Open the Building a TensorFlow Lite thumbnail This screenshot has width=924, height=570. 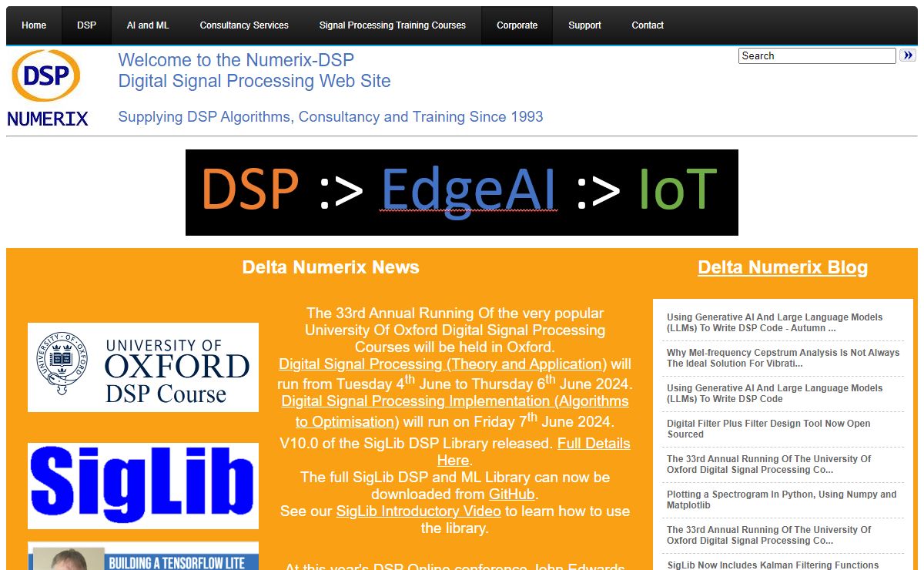(143, 556)
